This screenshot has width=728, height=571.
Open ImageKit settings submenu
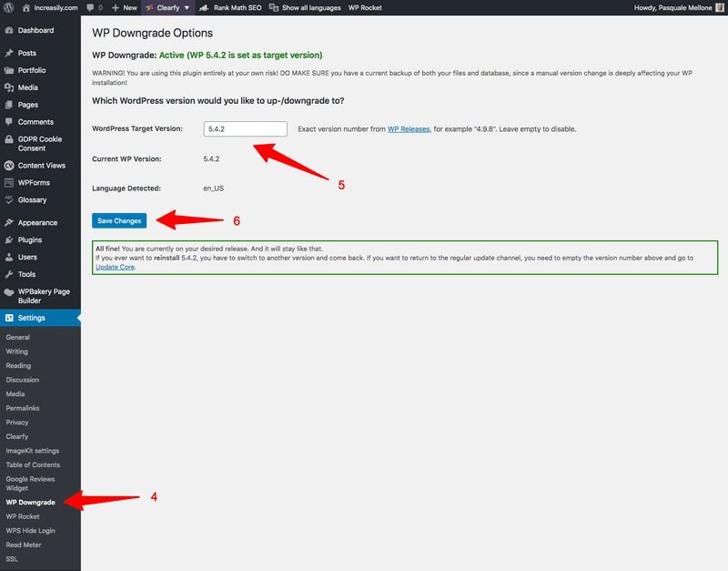[33, 451]
